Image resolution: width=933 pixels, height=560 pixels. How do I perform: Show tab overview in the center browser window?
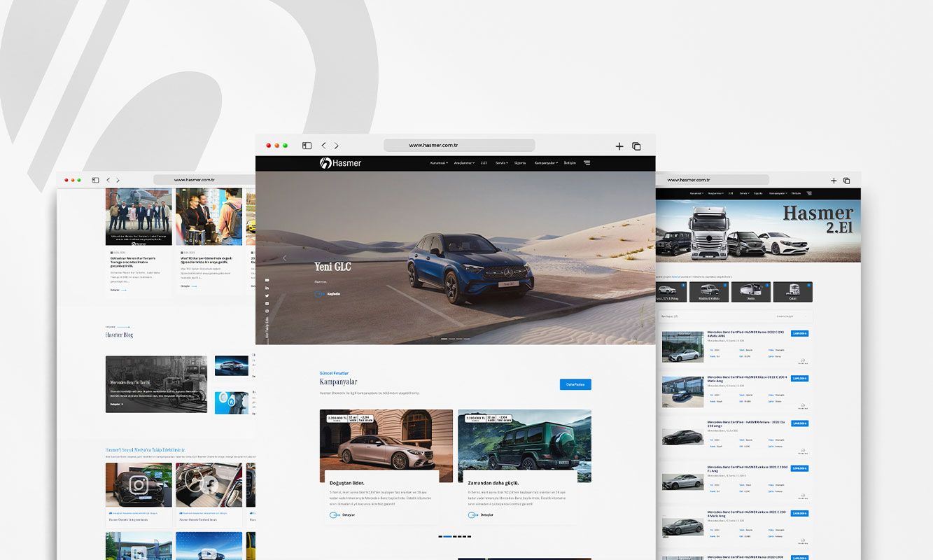tap(636, 146)
